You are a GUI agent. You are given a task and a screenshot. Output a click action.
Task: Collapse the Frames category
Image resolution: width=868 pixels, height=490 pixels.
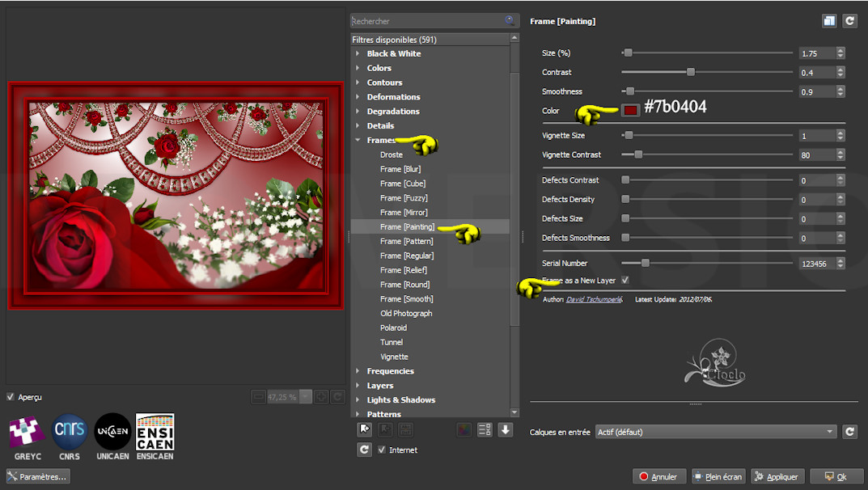[358, 141]
